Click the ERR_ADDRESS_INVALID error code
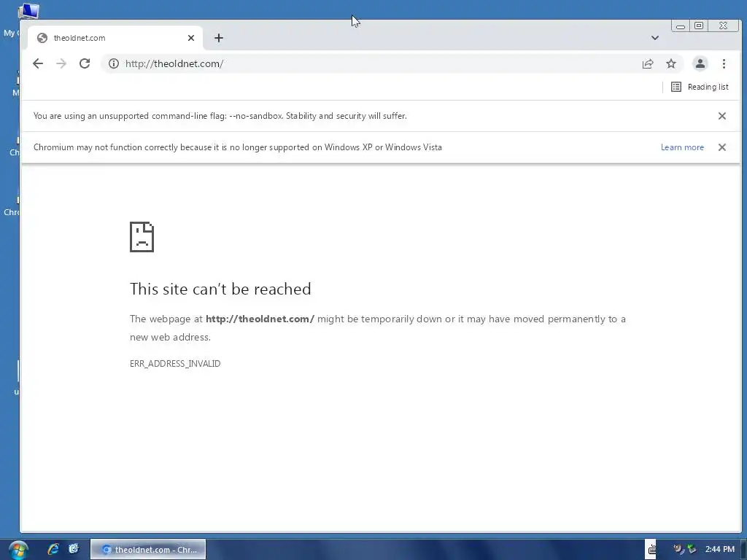The height and width of the screenshot is (560, 747). click(175, 364)
